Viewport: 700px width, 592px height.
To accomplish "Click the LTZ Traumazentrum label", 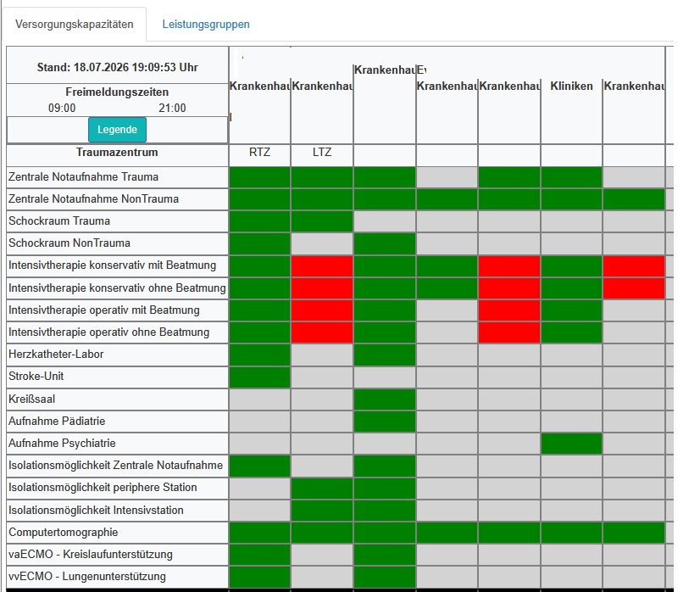I will 322,153.
